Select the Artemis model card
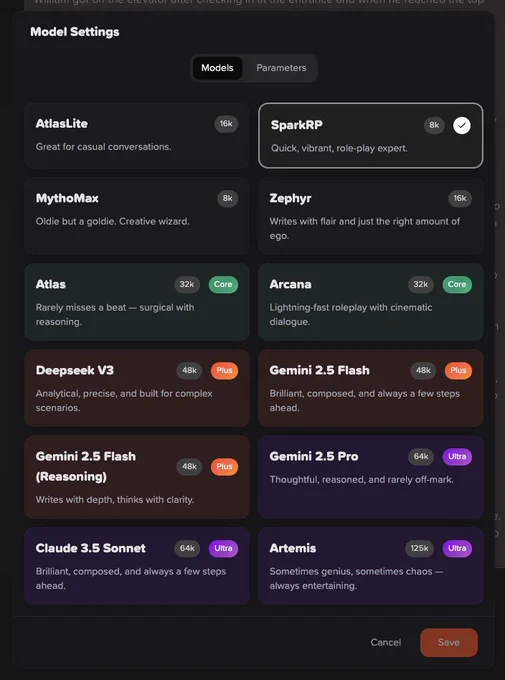The height and width of the screenshot is (680, 505). point(371,566)
